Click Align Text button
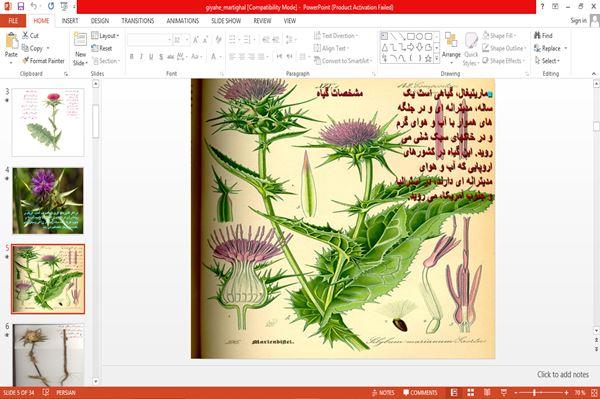This screenshot has height=399, width=600. tap(331, 48)
